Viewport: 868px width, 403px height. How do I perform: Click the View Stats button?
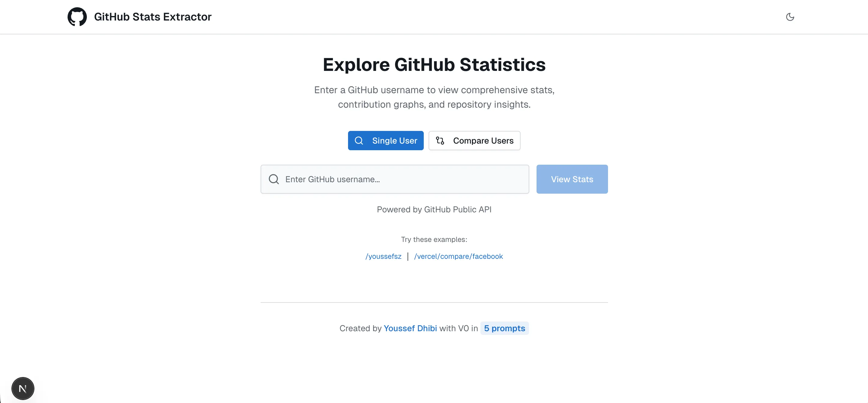(x=572, y=179)
